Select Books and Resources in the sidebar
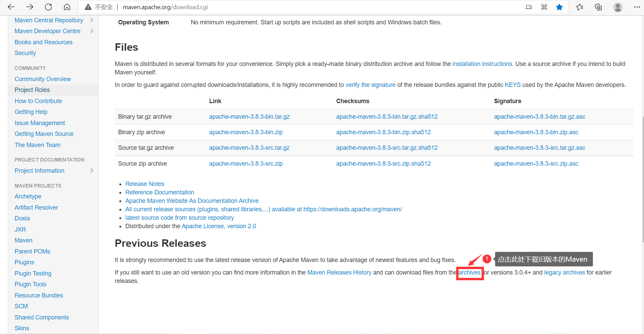 (43, 42)
